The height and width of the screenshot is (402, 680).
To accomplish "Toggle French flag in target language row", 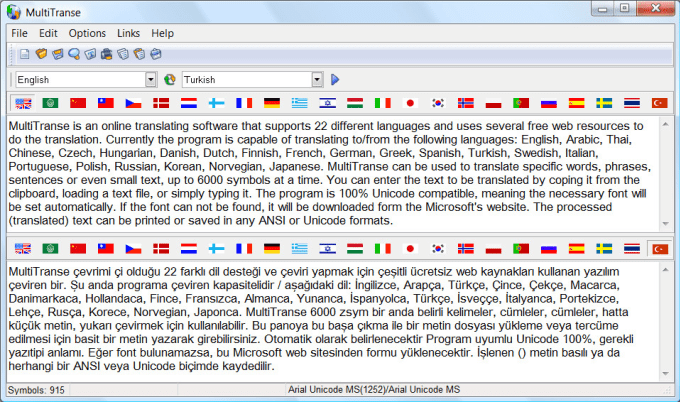I will (x=244, y=249).
